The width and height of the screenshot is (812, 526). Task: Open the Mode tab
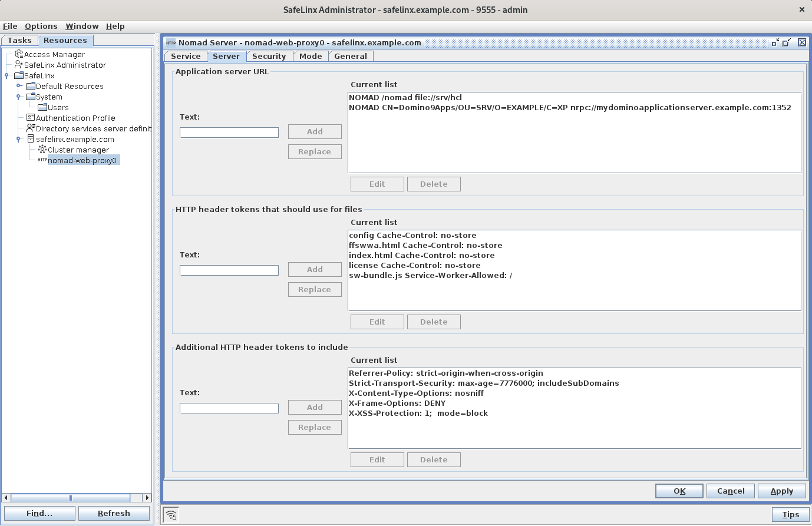click(x=311, y=56)
